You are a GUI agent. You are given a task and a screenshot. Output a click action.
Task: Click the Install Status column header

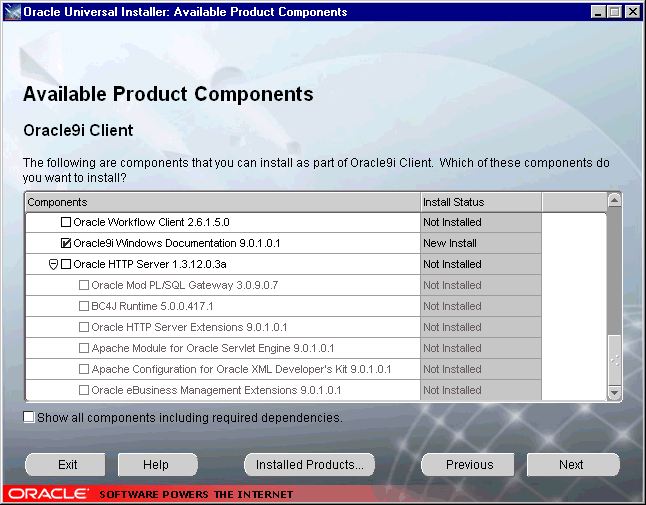[481, 202]
